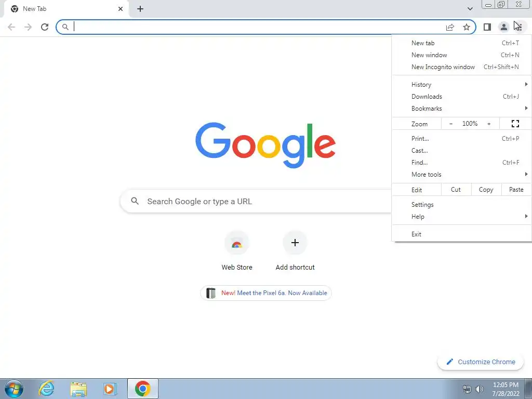
Task: Open Downloads from the menu
Action: [462, 97]
